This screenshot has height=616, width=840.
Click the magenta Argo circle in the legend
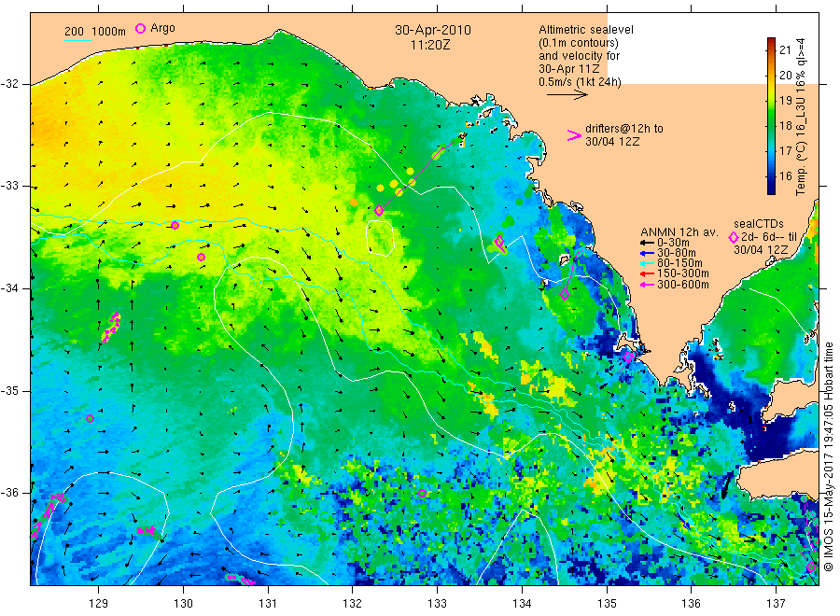(x=140, y=28)
